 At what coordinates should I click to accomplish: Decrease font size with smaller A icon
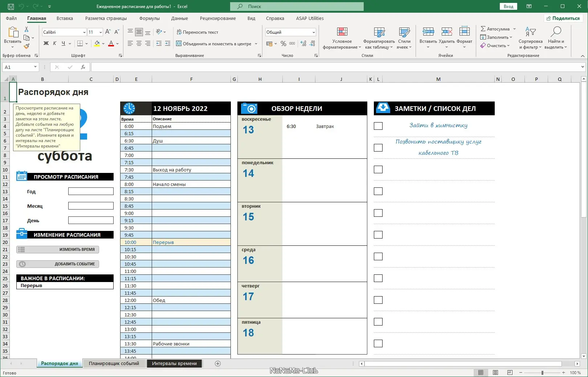point(116,32)
